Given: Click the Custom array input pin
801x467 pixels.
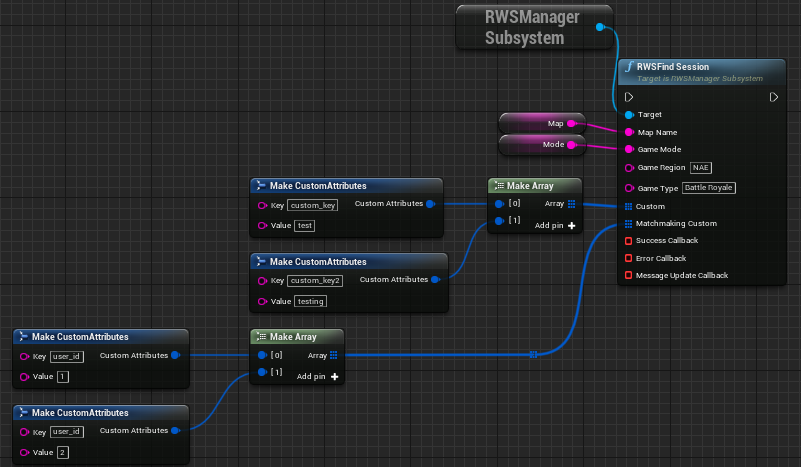Looking at the screenshot, I should [x=628, y=206].
